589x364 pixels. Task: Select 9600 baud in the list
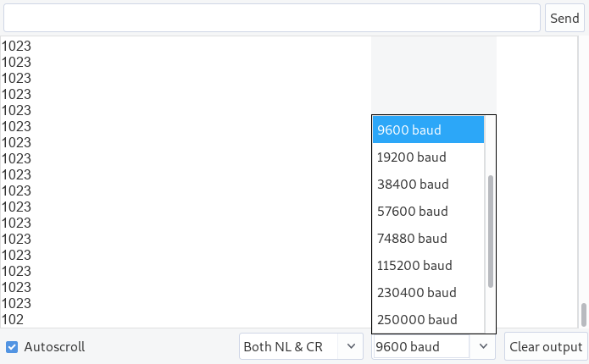click(428, 130)
